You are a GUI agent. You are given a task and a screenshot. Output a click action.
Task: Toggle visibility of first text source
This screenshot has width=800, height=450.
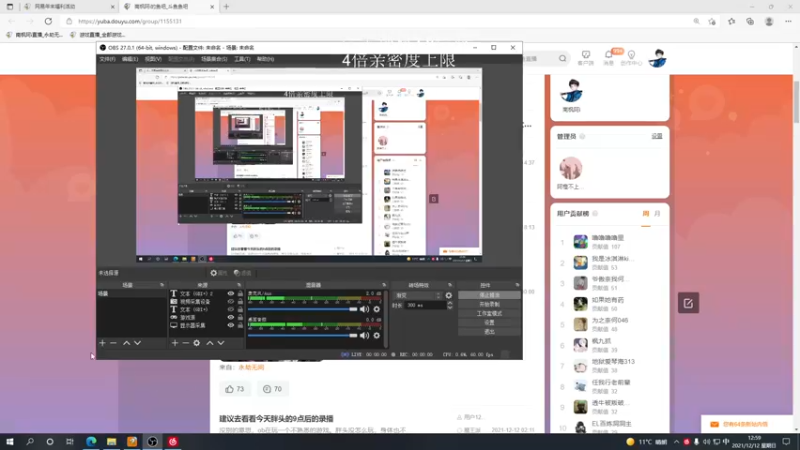click(231, 293)
